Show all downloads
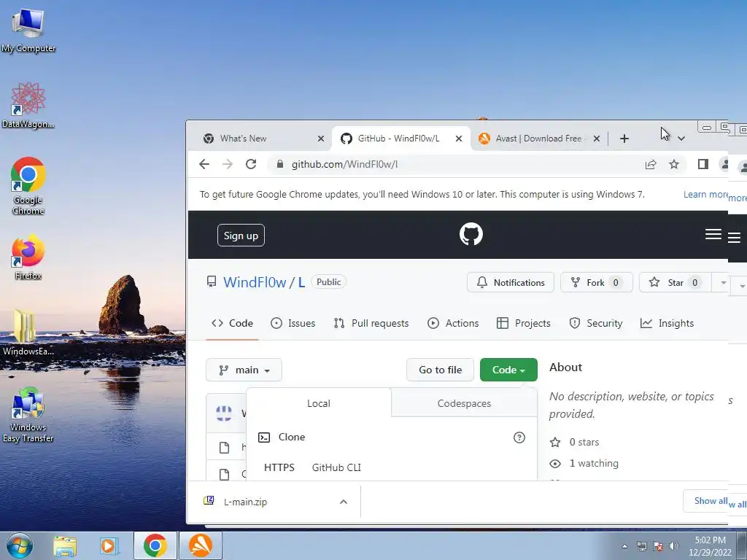 [x=707, y=501]
